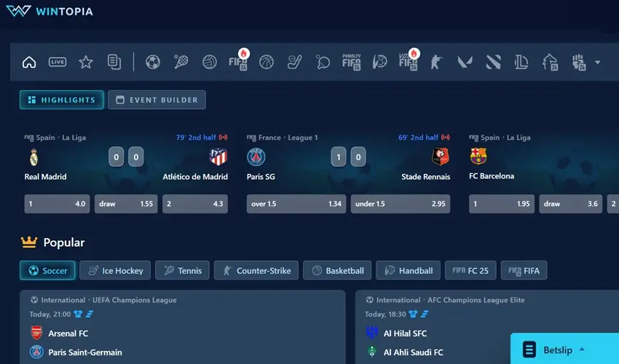This screenshot has width=619, height=364.
Task: Open International AFC Champions League Elite link
Action: click(445, 300)
